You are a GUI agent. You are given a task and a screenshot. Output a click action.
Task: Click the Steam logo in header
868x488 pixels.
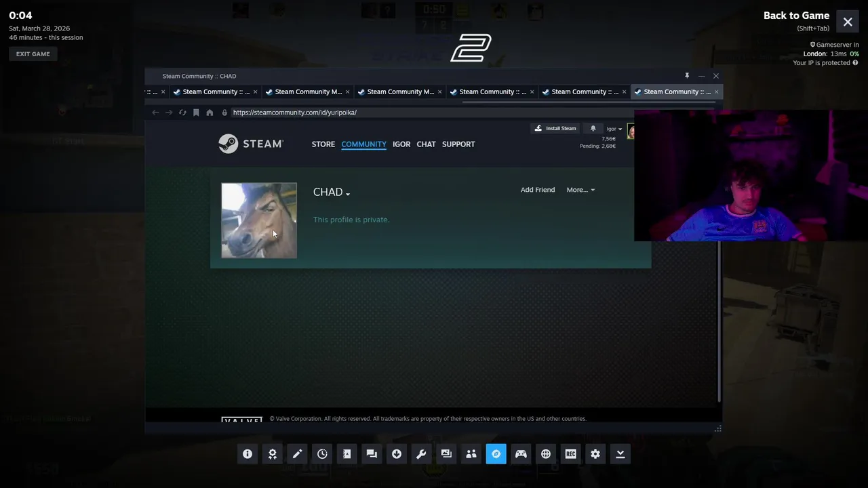pos(251,144)
